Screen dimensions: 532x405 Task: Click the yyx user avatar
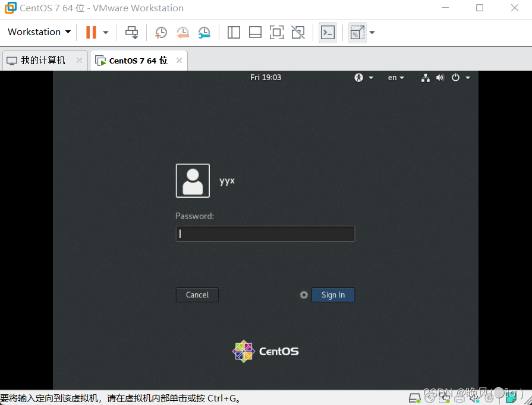[193, 181]
